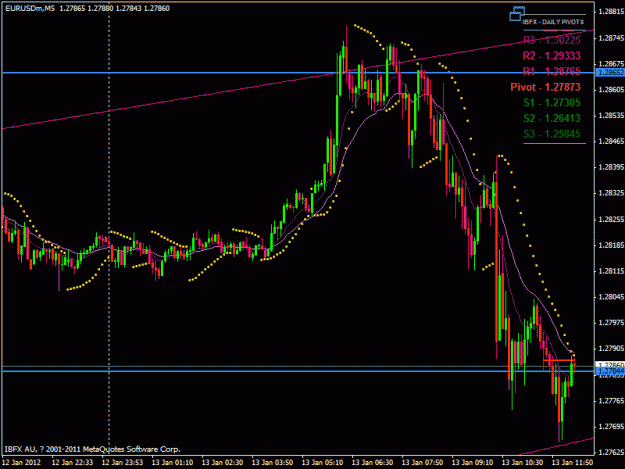Select the S2 - 1.26413 support label
This screenshot has width=625, height=469.
(x=552, y=118)
